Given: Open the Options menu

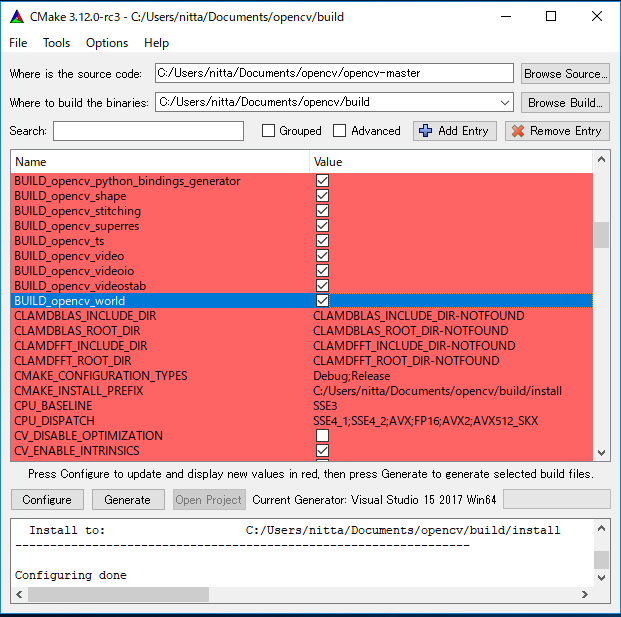Looking at the screenshot, I should (107, 43).
